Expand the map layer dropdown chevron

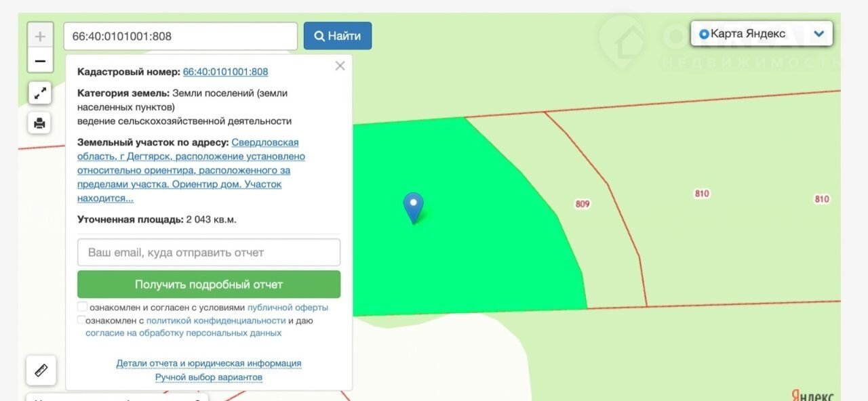[x=818, y=34]
